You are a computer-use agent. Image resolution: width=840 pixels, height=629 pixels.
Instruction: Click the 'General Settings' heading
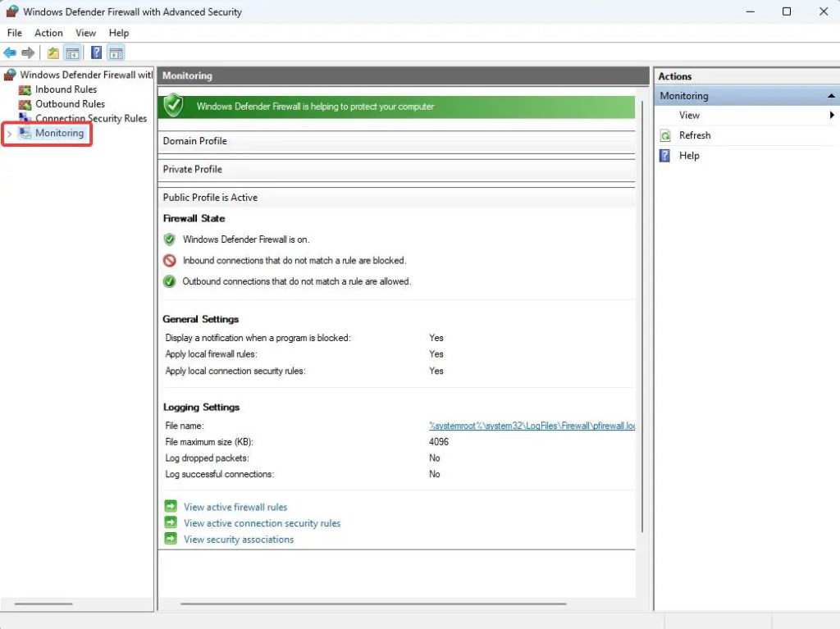pos(200,319)
